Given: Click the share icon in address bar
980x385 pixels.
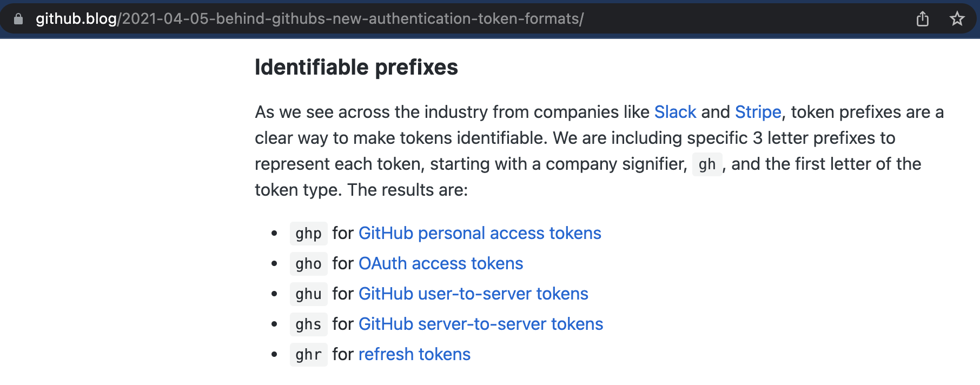Looking at the screenshot, I should click(x=923, y=19).
